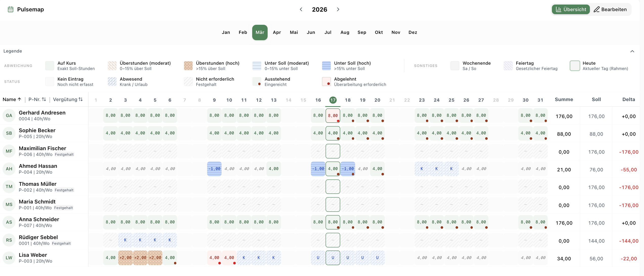Sort table by Vergütung column
Screen dimensions: 644x276
pos(68,100)
